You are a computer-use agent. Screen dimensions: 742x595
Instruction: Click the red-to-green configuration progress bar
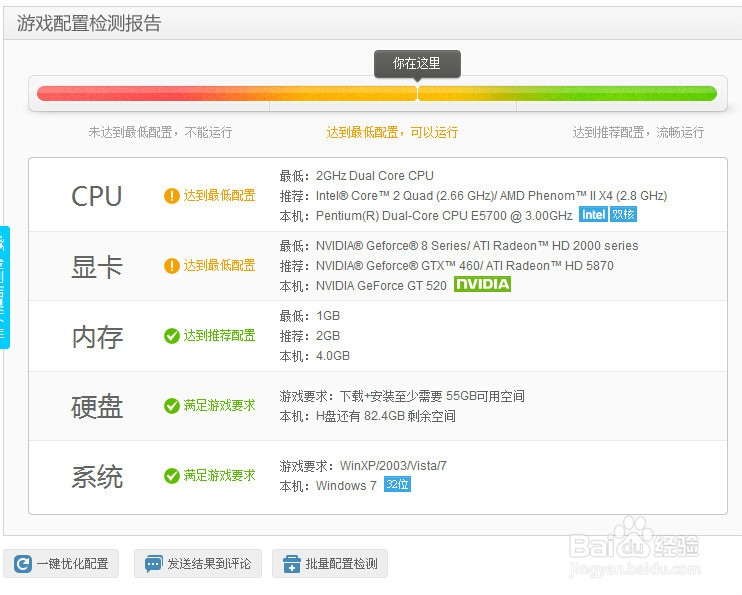tap(377, 93)
